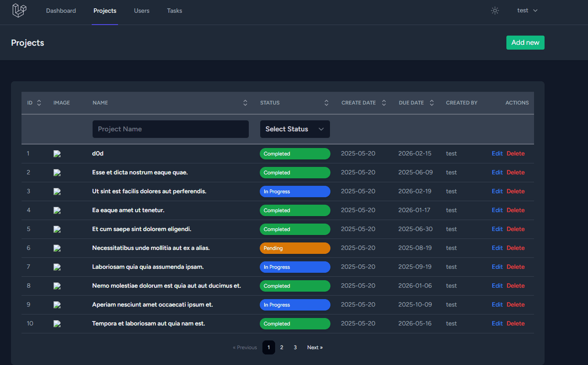Click the Add new button
The height and width of the screenshot is (365, 588).
pos(525,43)
